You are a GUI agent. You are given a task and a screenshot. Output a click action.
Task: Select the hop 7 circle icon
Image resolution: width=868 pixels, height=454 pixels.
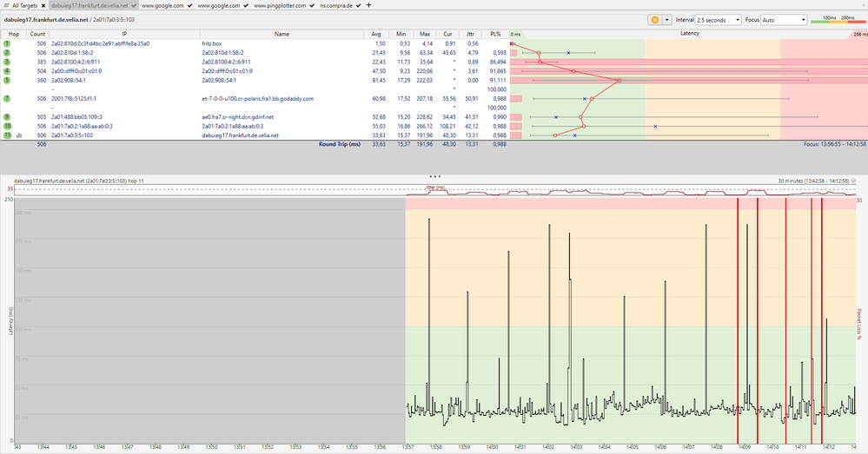tap(6, 99)
